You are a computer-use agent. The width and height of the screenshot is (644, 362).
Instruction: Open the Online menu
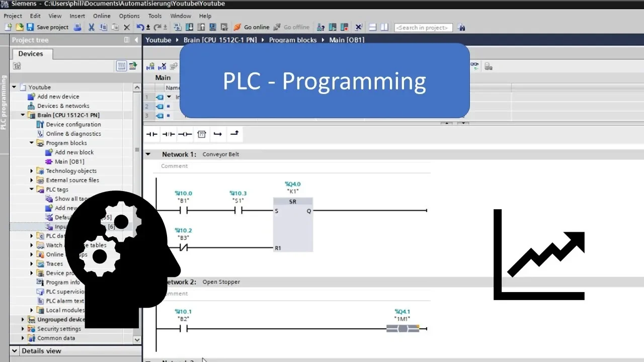[x=102, y=16]
